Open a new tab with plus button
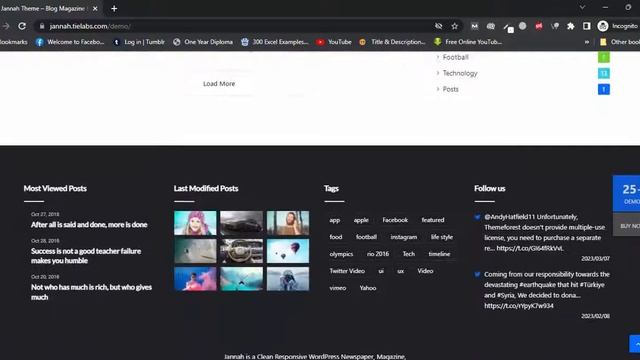Image resolution: width=640 pixels, height=360 pixels. (x=114, y=9)
